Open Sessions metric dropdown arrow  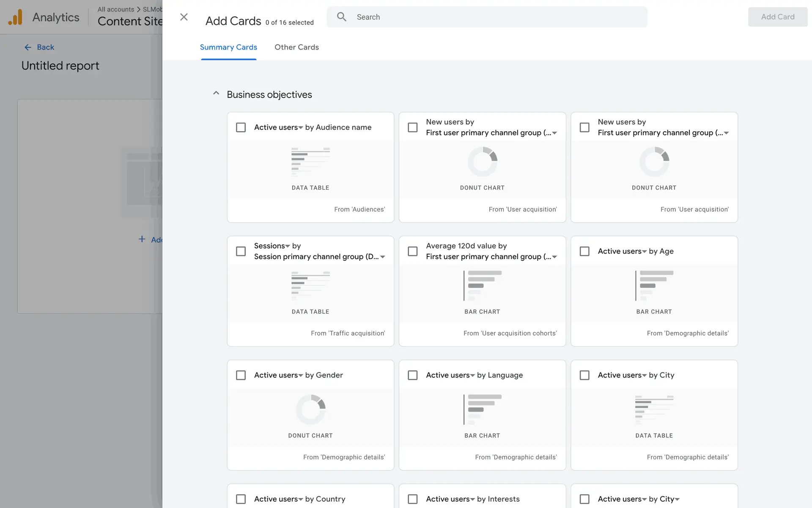click(x=288, y=246)
